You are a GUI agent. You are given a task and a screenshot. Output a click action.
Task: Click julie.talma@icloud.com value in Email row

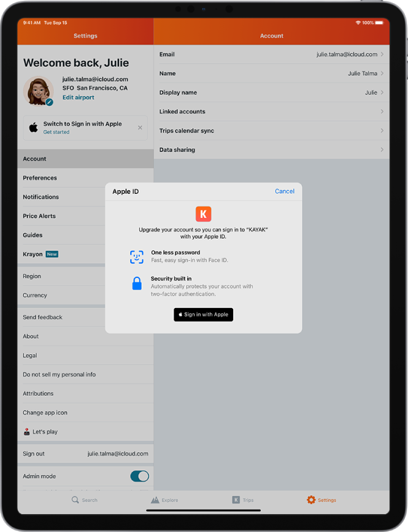347,54
